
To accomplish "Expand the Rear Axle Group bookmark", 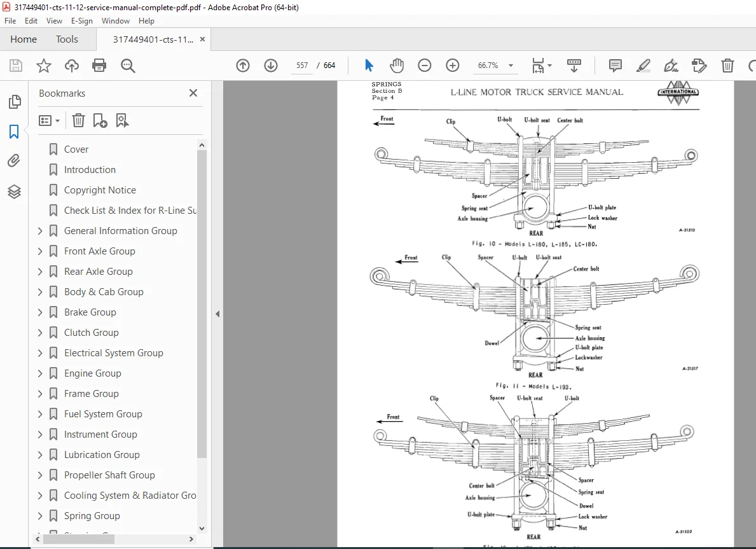I will click(40, 272).
